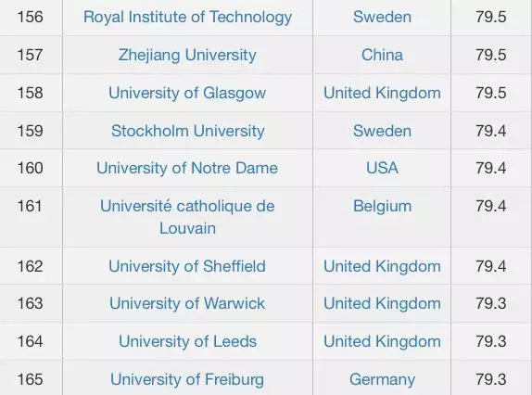
Task: Open the University of Notre Dame link
Action: tap(187, 169)
